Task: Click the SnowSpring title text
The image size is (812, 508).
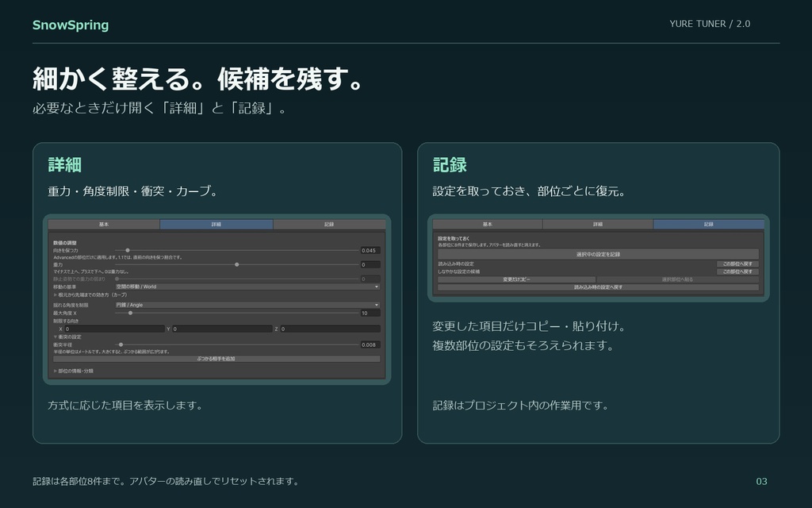Action: tap(71, 25)
